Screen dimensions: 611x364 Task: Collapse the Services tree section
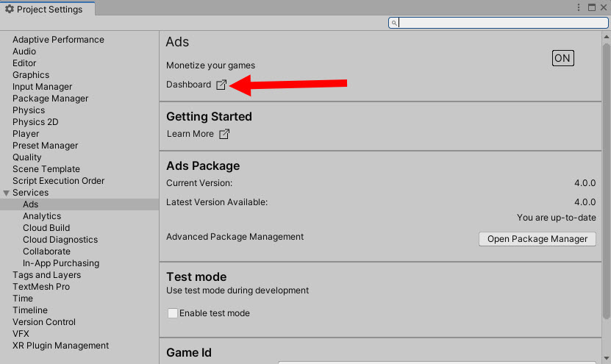(6, 193)
